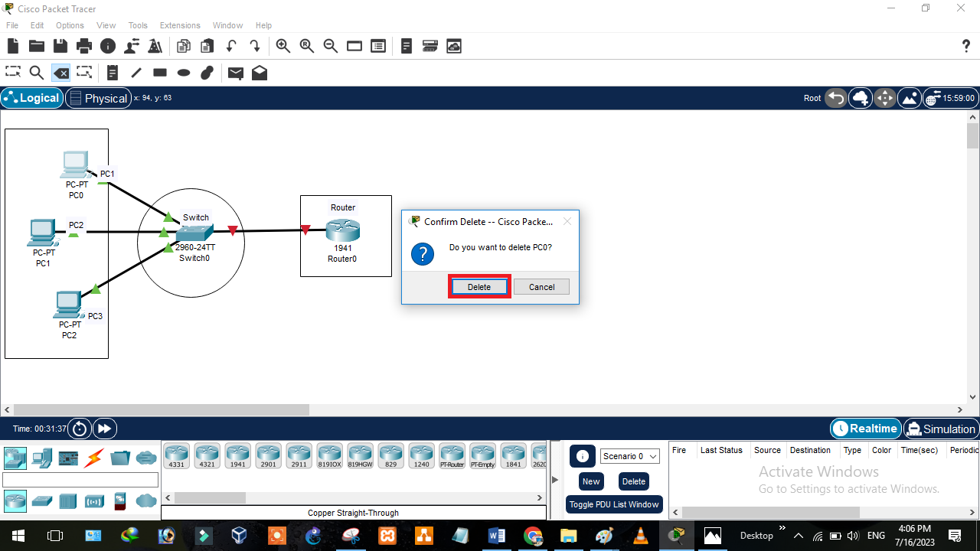Open the Scenario 0 dropdown
This screenshot has height=551, width=980.
tap(629, 456)
